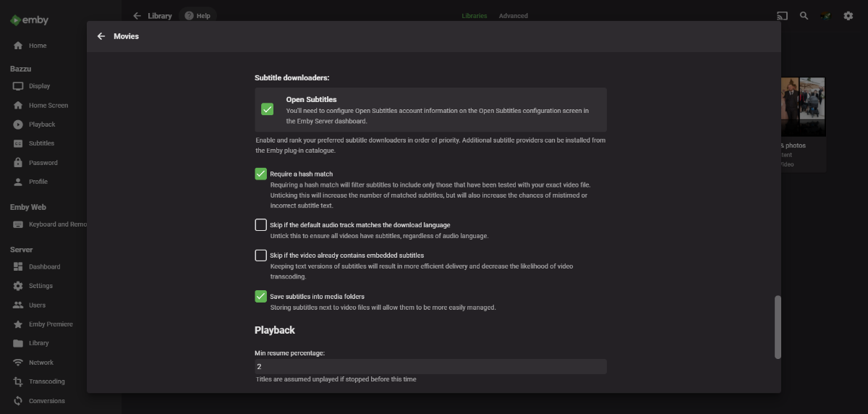Switch to the Advanced tab

(x=514, y=16)
